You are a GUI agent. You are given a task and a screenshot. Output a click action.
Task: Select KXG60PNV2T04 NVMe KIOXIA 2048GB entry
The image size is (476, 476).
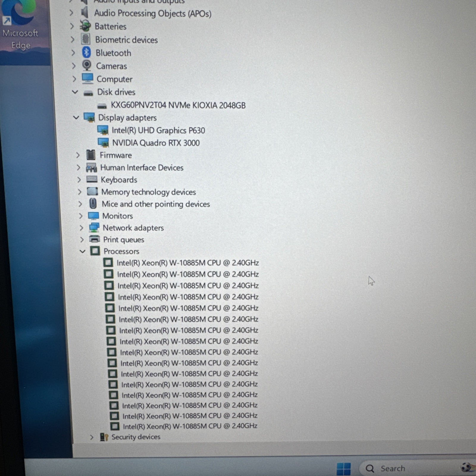point(178,105)
